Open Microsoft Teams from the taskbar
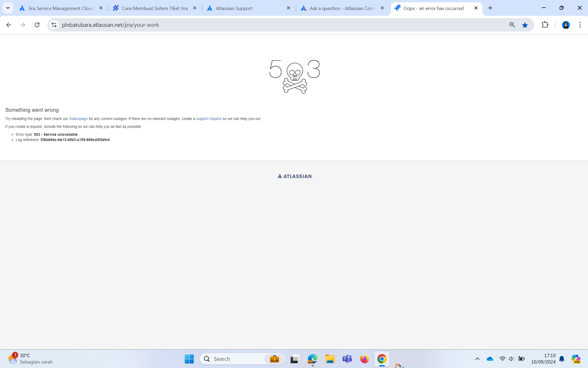This screenshot has height=368, width=588. pos(347,359)
